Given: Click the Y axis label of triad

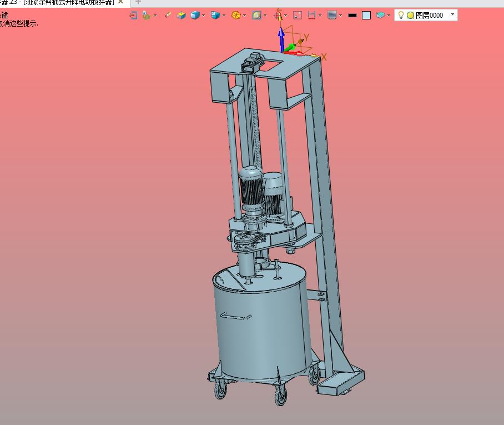Looking at the screenshot, I should tap(306, 37).
